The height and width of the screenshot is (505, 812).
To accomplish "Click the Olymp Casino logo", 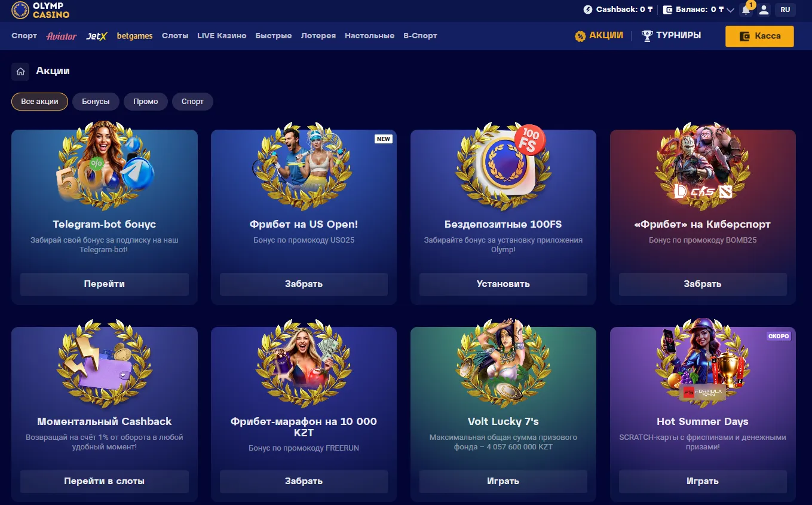I will [41, 10].
